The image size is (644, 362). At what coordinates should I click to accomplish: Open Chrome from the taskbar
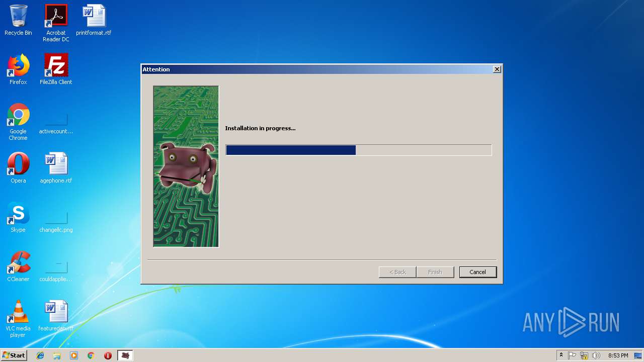click(91, 355)
